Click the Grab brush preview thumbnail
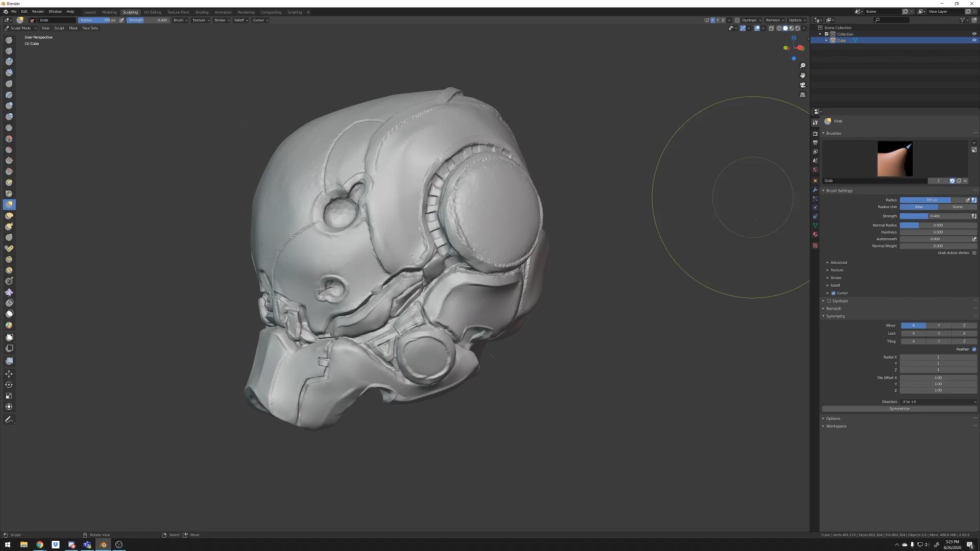Image resolution: width=980 pixels, height=551 pixels. coord(895,159)
